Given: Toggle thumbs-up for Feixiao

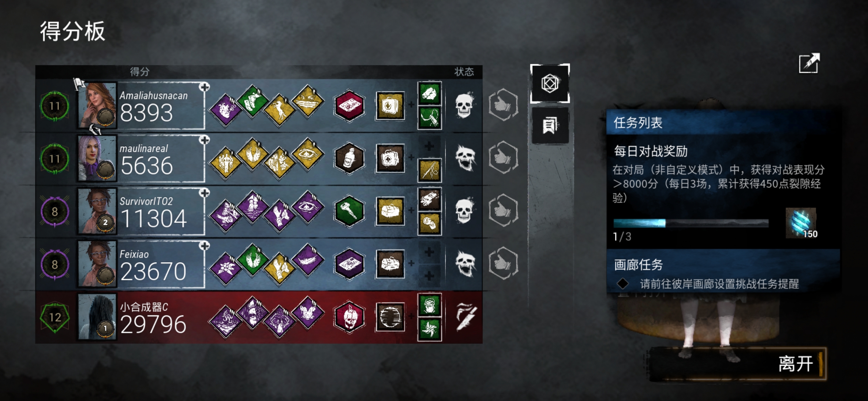Looking at the screenshot, I should pyautogui.click(x=503, y=263).
